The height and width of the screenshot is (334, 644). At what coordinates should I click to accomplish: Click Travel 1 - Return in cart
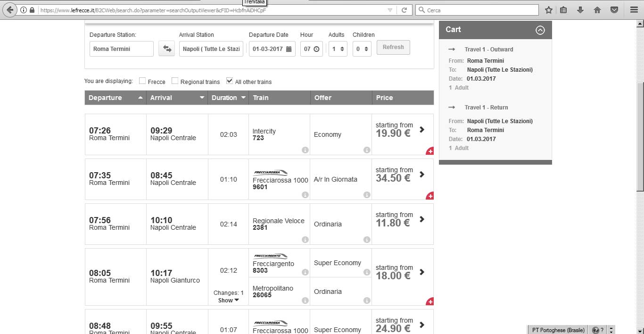click(x=486, y=107)
